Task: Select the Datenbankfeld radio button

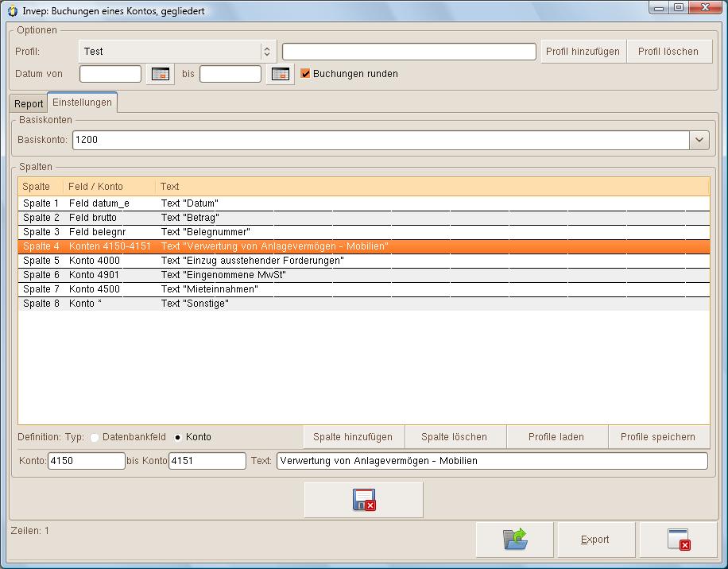Action: (95, 437)
